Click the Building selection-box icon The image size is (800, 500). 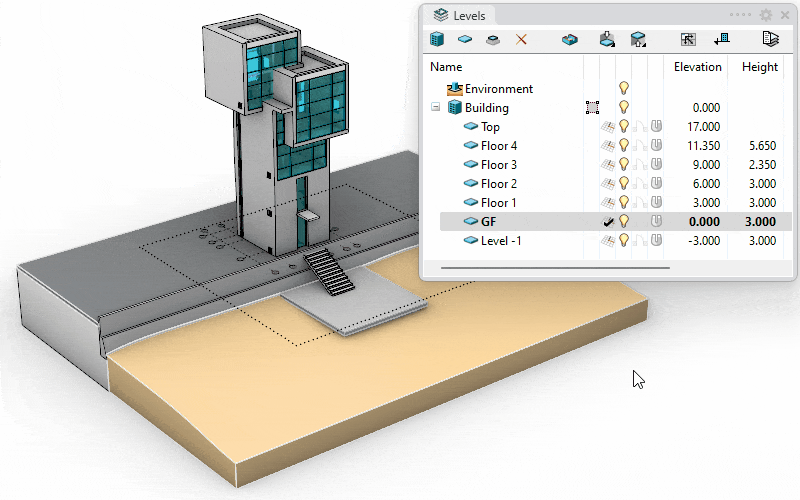592,108
